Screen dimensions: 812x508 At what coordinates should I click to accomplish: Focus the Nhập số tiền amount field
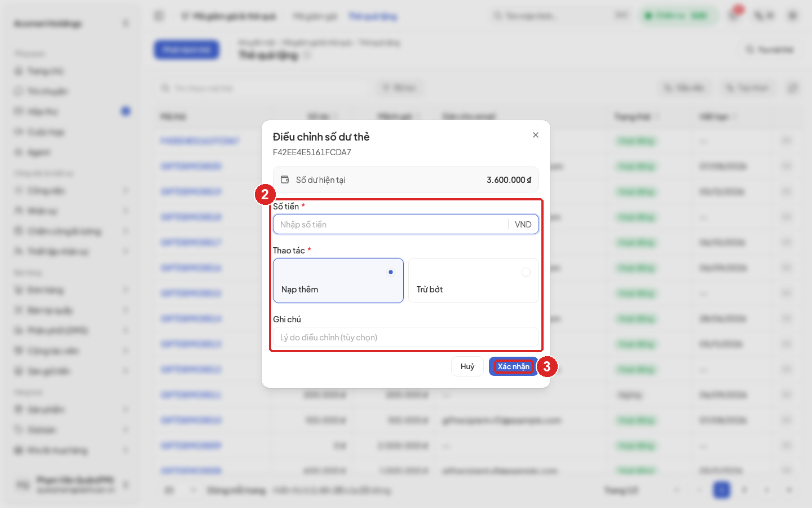click(406, 224)
